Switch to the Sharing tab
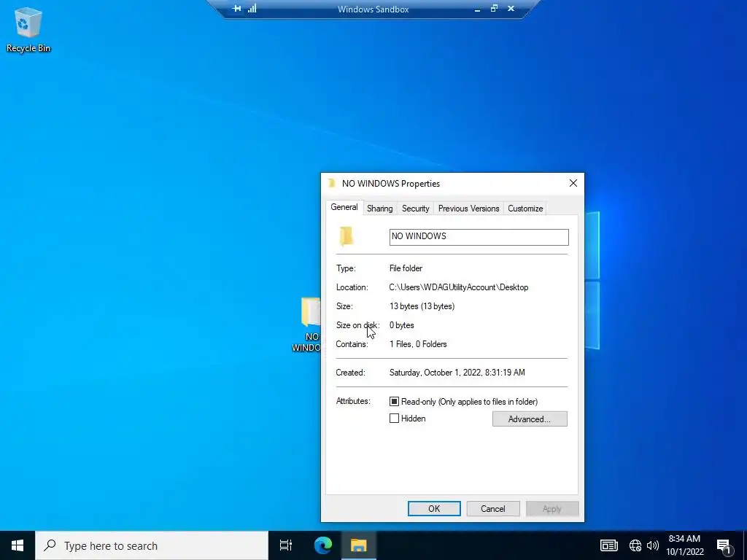Viewport: 747px width, 560px height. (x=379, y=209)
